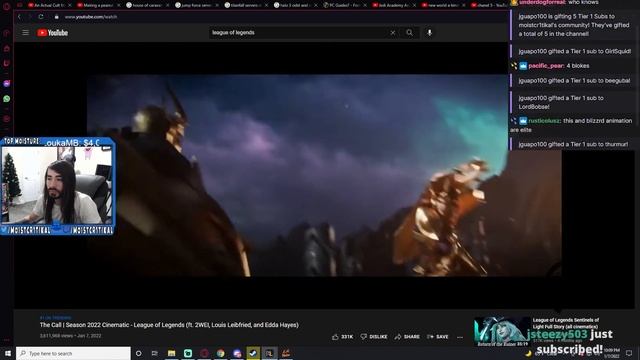The height and width of the screenshot is (360, 640).
Task: Click the SAVE button
Action: (438, 337)
